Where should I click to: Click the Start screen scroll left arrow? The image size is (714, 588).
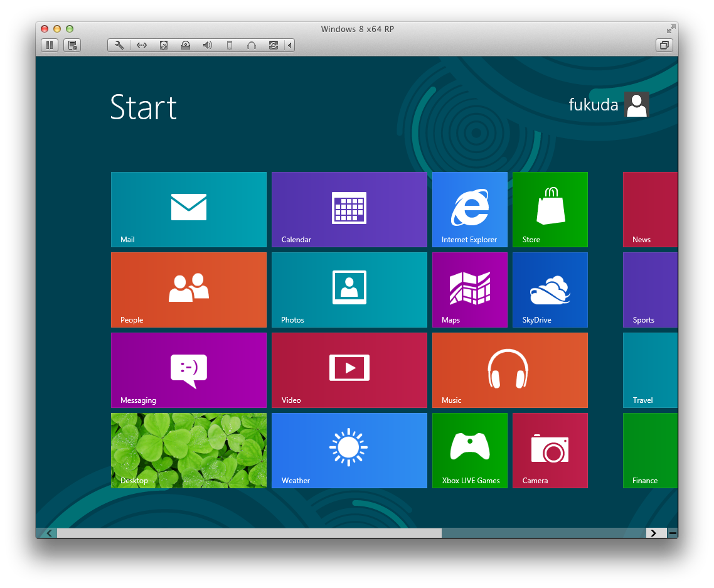pos(49,533)
